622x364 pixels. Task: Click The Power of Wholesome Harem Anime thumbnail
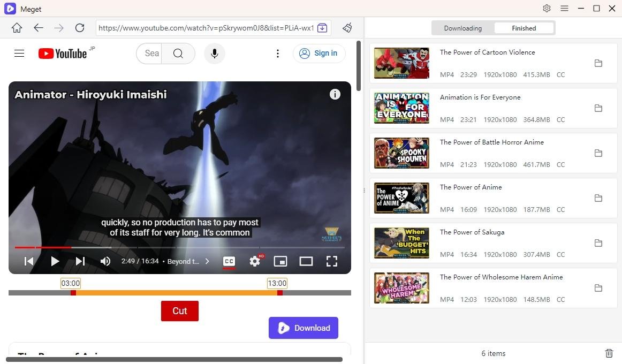[x=401, y=288]
